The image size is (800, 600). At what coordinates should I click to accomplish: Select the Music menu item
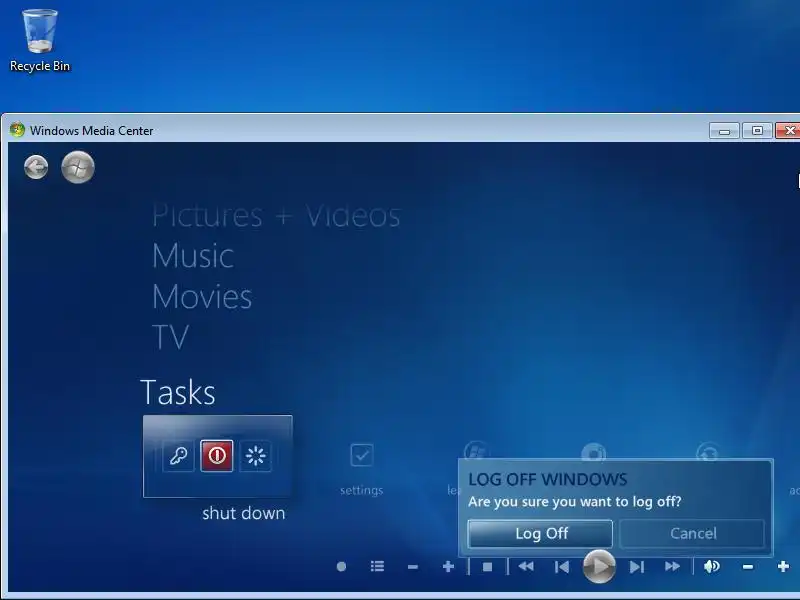(x=193, y=256)
